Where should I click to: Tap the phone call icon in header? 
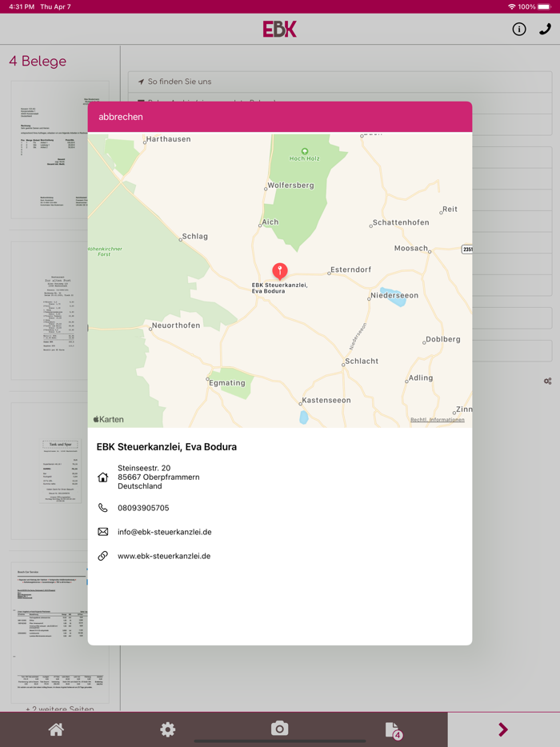click(545, 30)
